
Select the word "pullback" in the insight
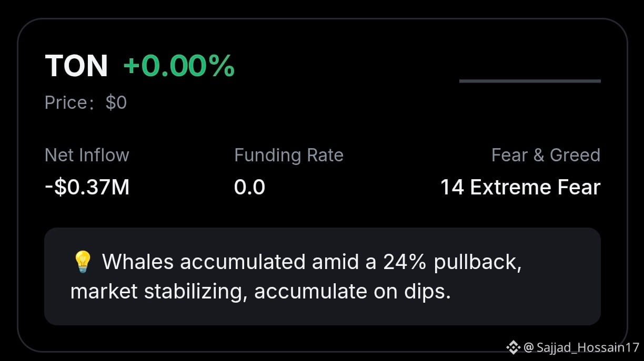[x=477, y=261]
